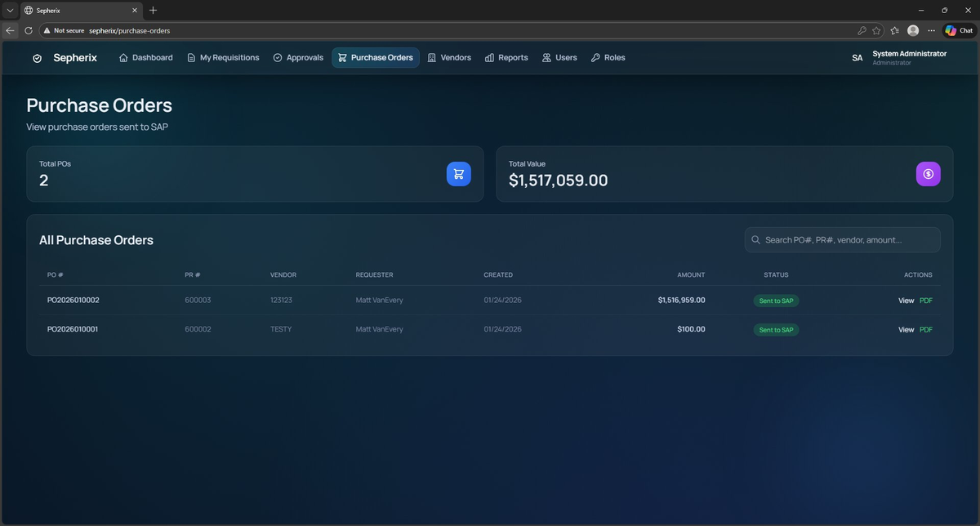Viewport: 980px width, 526px height.
Task: Open a new browser tab
Action: [153, 11]
